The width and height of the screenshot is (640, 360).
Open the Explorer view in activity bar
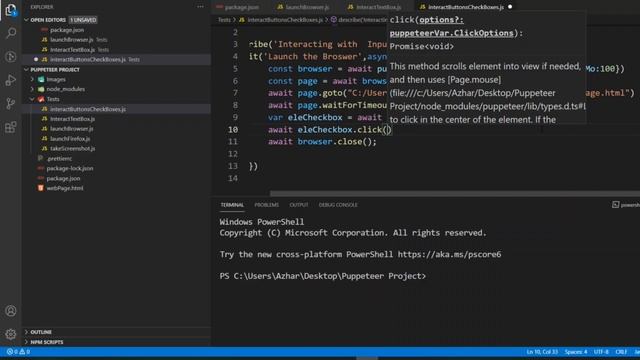[11, 9]
